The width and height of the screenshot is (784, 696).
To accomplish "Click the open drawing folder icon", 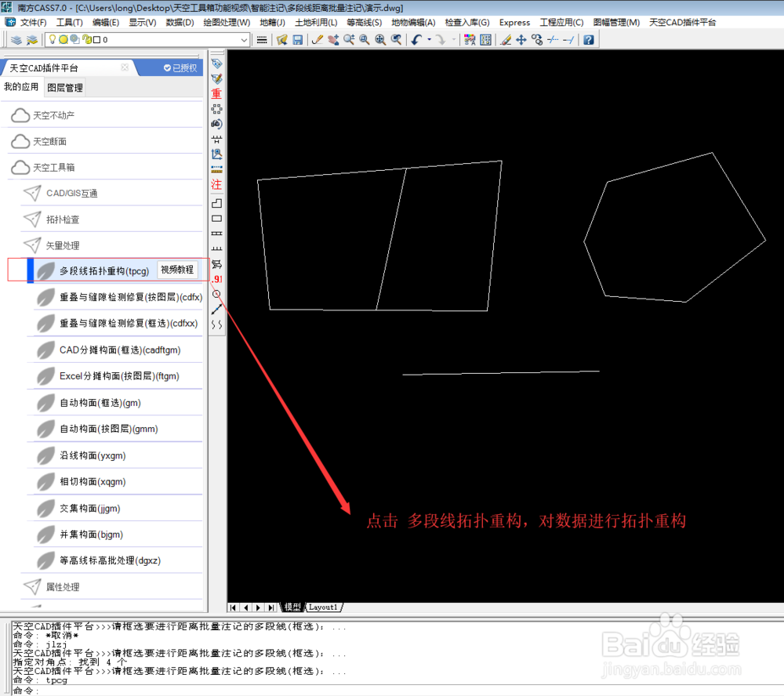I will (282, 40).
